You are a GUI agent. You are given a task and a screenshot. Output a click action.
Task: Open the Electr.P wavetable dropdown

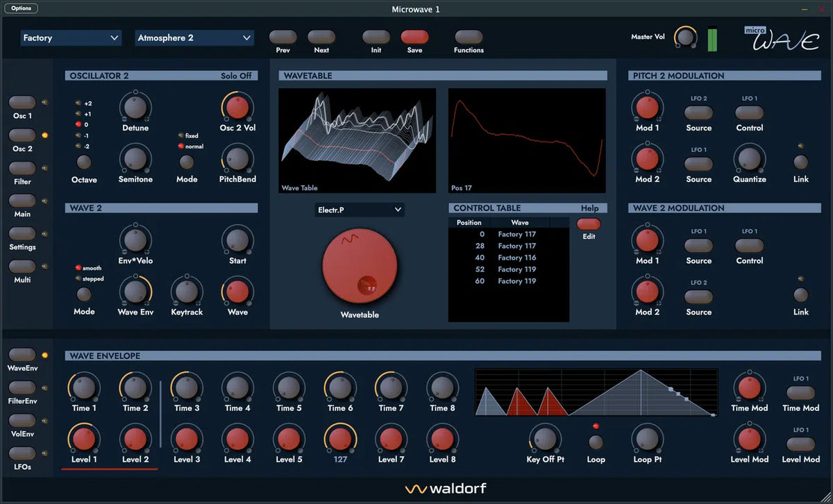[359, 209]
